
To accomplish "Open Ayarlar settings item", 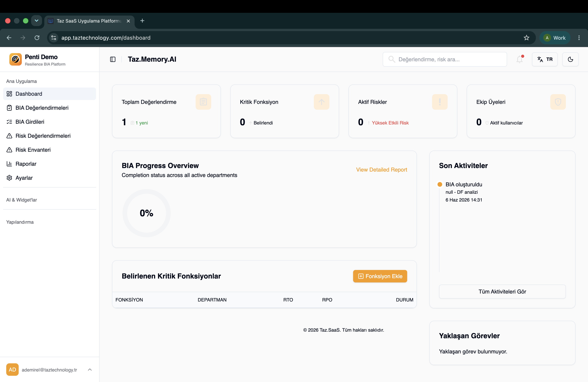I will [49, 178].
